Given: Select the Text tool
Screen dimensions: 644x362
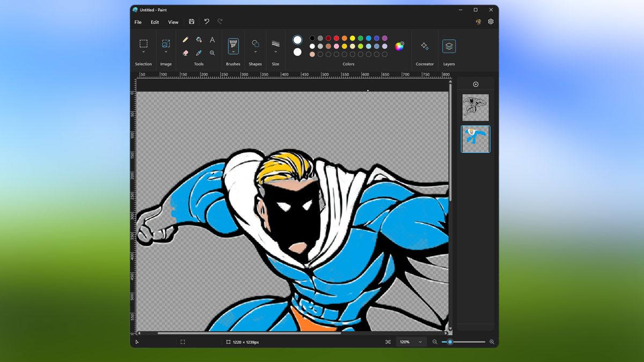Looking at the screenshot, I should pos(213,40).
